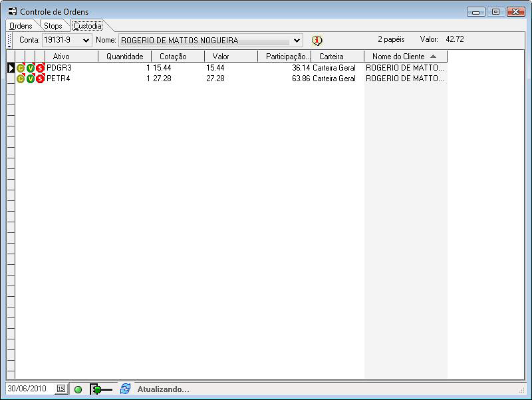Image resolution: width=532 pixels, height=400 pixels.
Task: Click the green V icon for PETR4
Action: point(30,79)
